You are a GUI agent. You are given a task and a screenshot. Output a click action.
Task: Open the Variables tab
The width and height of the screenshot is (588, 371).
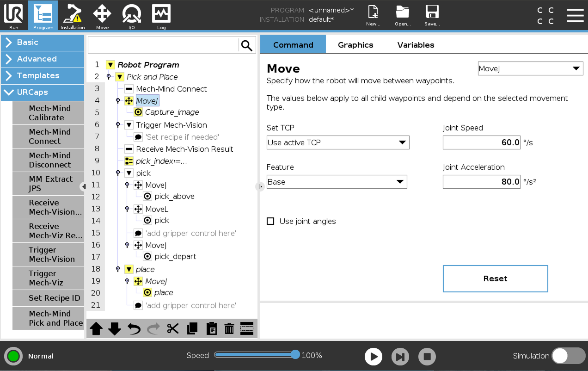point(415,45)
